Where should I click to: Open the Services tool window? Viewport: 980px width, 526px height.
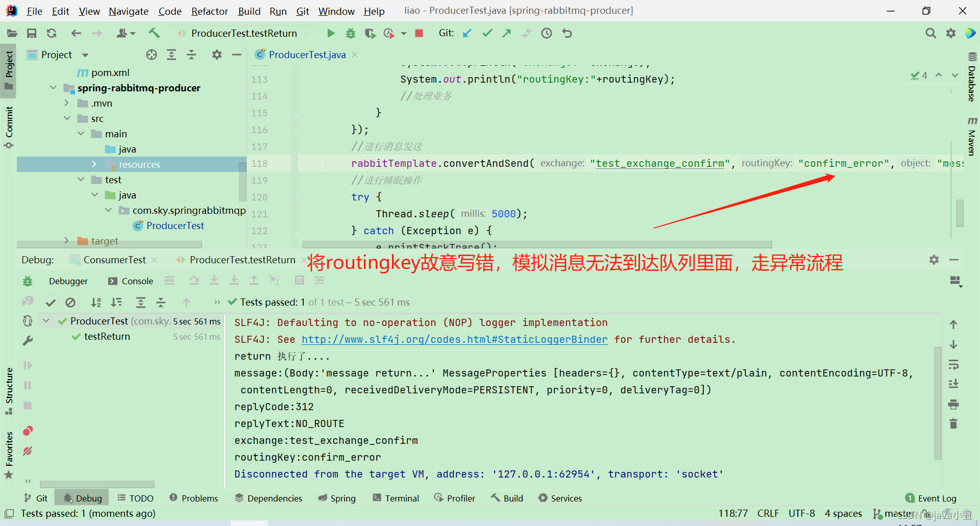pyautogui.click(x=560, y=498)
